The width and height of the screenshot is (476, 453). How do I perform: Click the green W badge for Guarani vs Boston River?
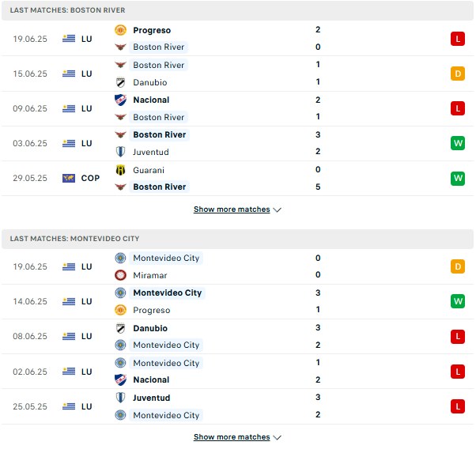coord(458,178)
